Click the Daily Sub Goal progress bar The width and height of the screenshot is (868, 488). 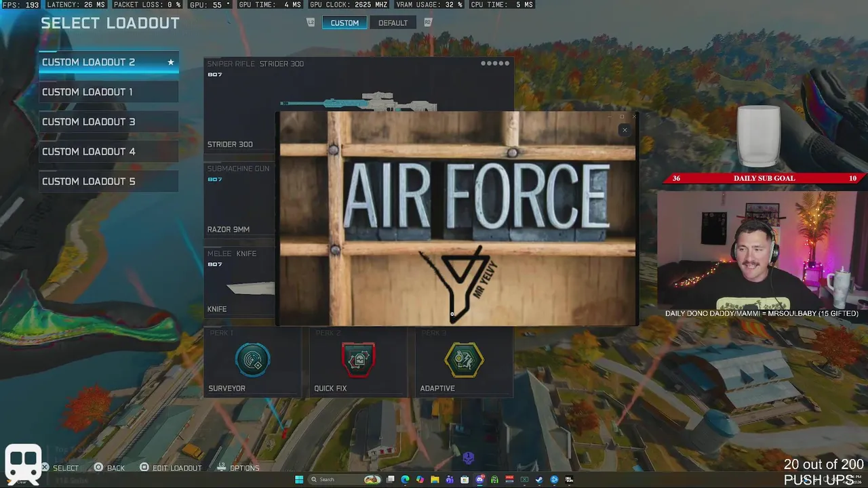[764, 178]
